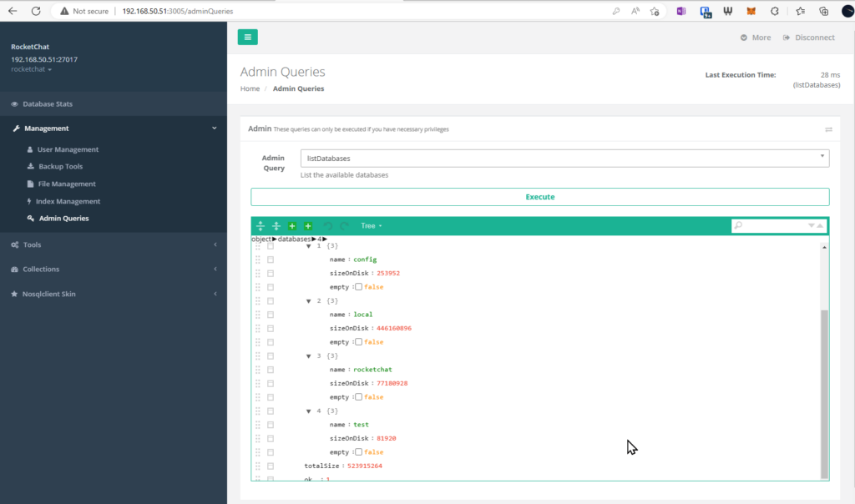The width and height of the screenshot is (855, 504).
Task: Collapse database node 4 {3}
Action: [309, 411]
